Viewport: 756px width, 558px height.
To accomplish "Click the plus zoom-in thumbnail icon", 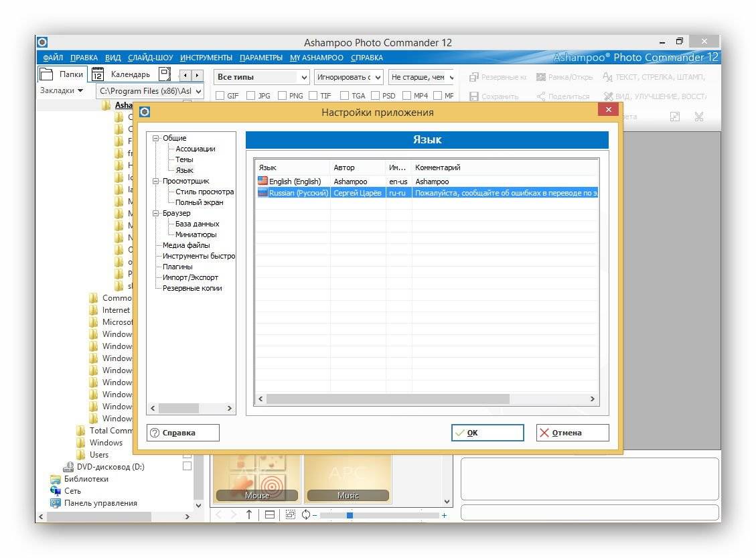I will pos(444,515).
